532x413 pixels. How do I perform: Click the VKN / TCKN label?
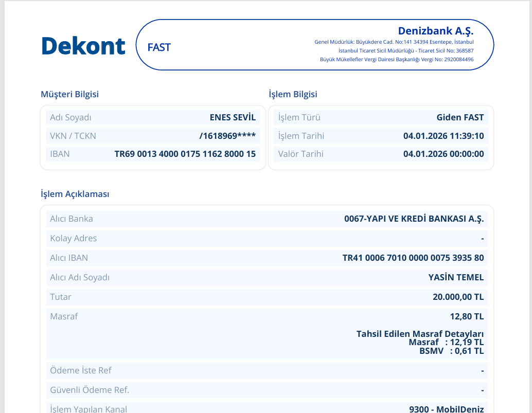(x=73, y=136)
